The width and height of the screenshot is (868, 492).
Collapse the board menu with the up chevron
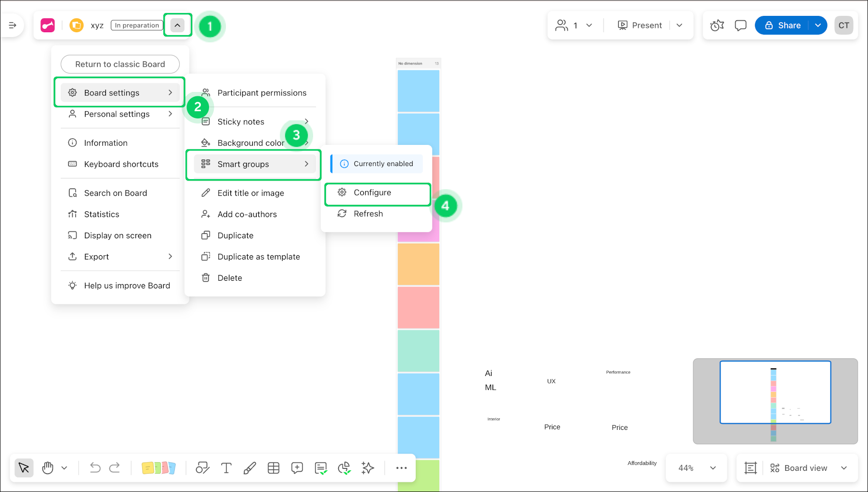[x=178, y=26]
